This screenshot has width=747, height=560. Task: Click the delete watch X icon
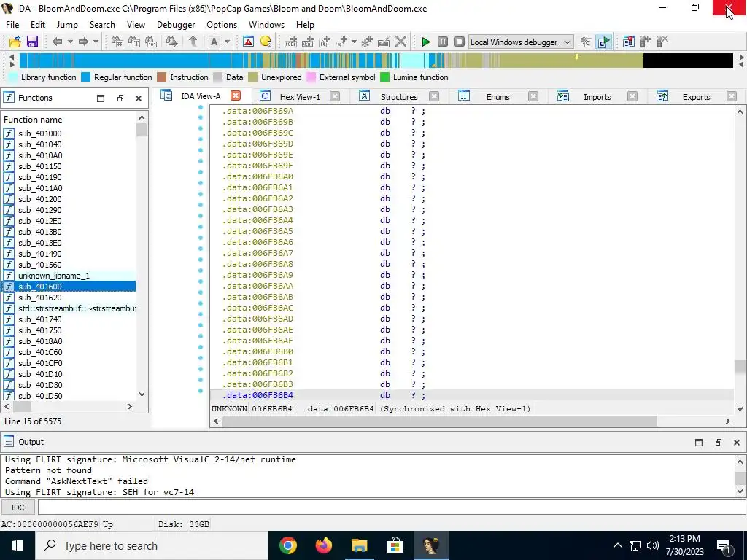point(662,42)
